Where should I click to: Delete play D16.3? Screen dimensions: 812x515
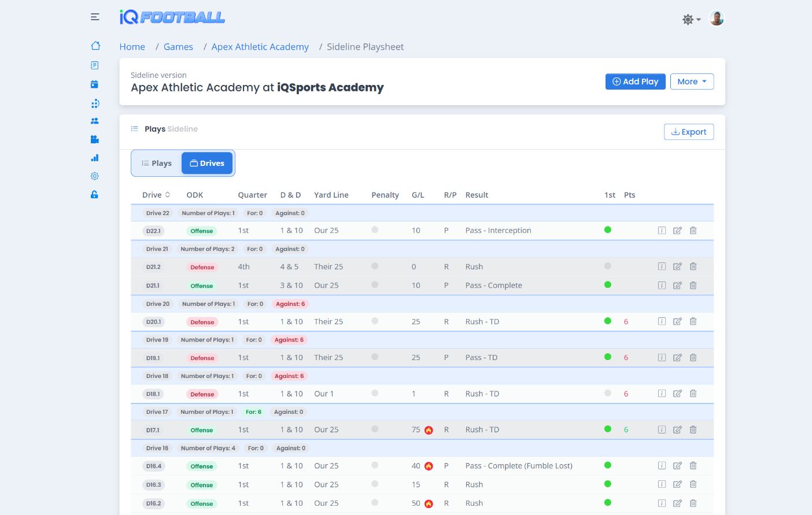point(693,484)
